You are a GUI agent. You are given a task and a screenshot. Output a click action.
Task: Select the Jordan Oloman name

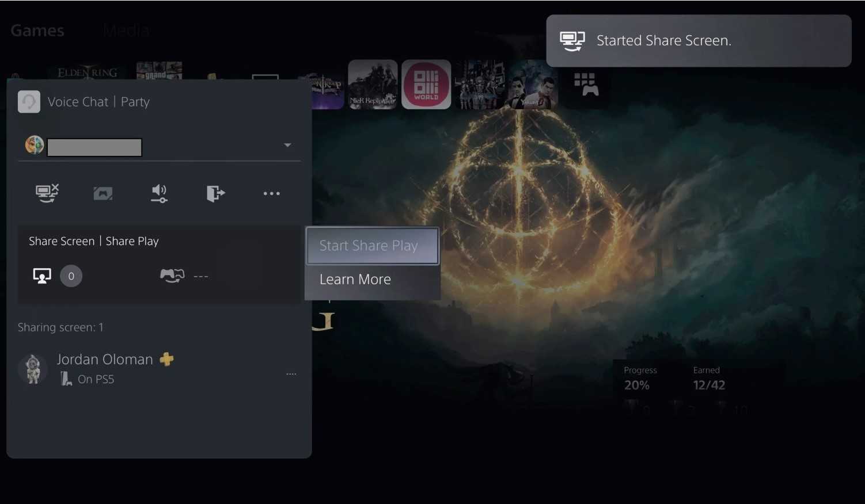point(105,360)
